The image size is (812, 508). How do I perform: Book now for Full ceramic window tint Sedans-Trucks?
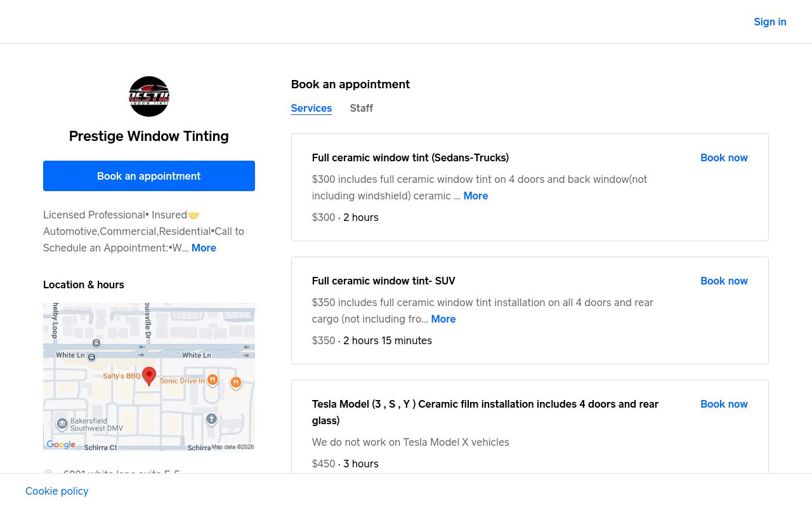point(724,157)
